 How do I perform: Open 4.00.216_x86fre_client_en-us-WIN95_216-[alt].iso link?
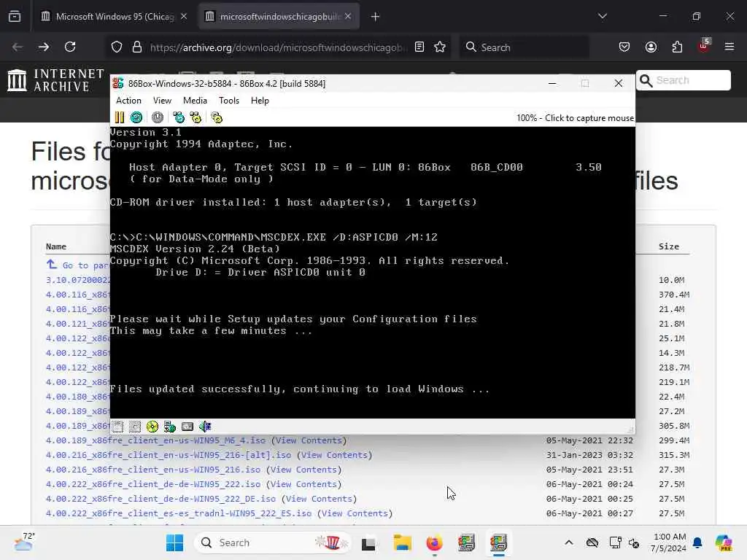(169, 455)
